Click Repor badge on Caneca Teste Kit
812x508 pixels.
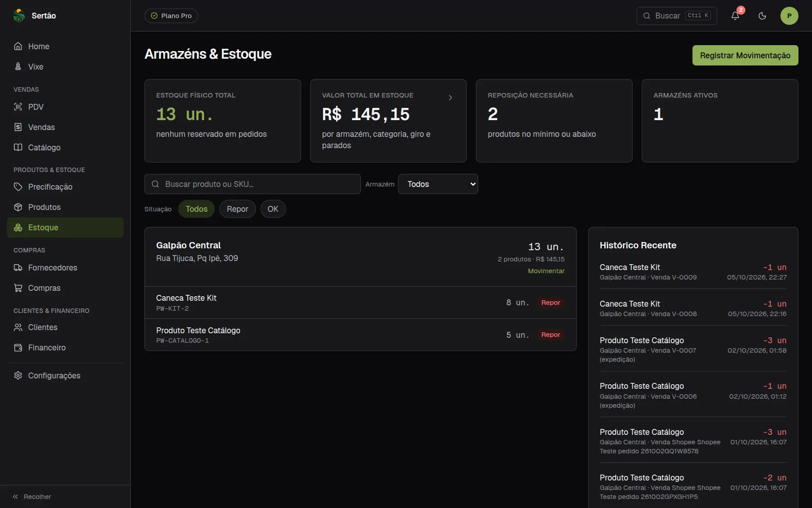pyautogui.click(x=550, y=303)
